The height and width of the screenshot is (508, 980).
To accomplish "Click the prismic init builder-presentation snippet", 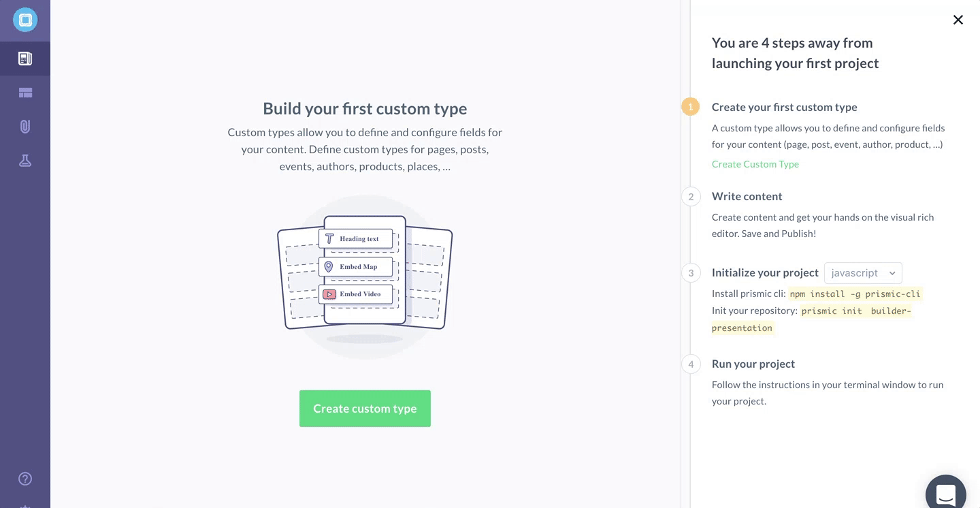I will click(853, 311).
